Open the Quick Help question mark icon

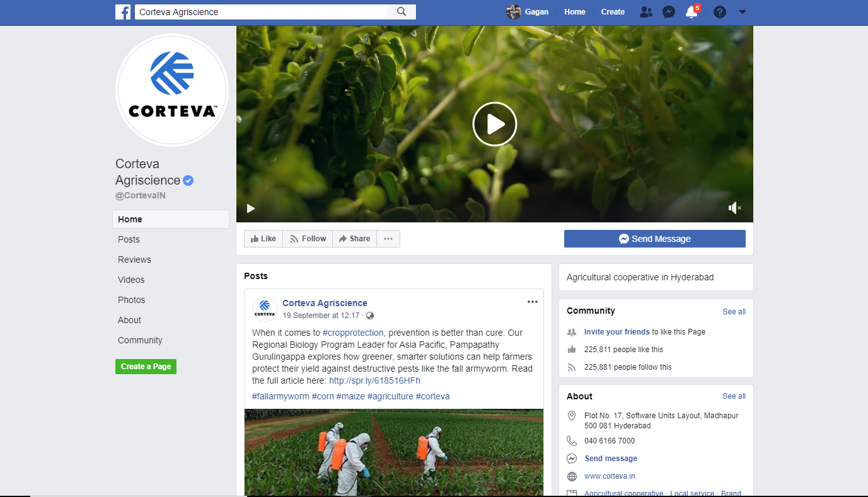point(720,12)
